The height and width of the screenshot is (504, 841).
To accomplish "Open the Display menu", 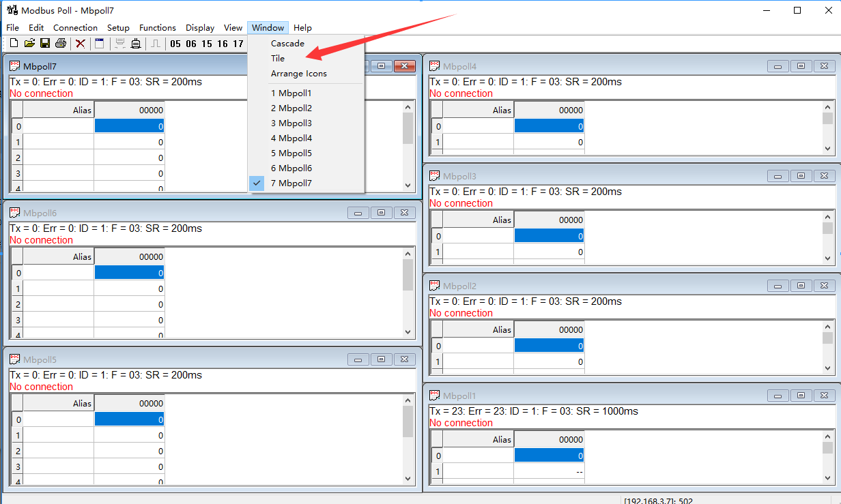I will (200, 28).
